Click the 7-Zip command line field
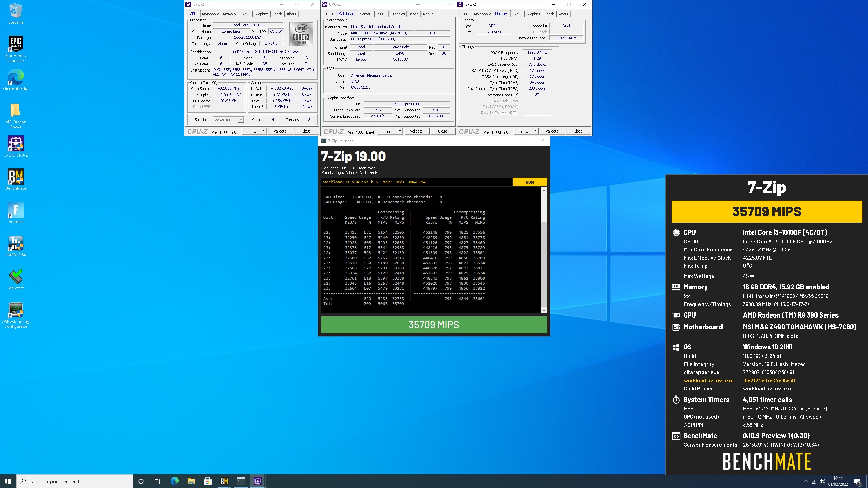The image size is (868, 488). click(416, 182)
